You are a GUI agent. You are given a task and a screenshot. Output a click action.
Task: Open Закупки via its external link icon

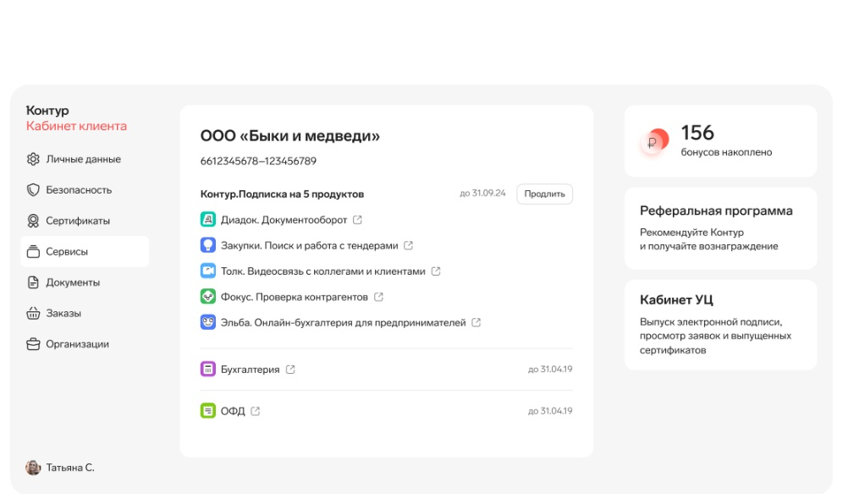click(408, 245)
